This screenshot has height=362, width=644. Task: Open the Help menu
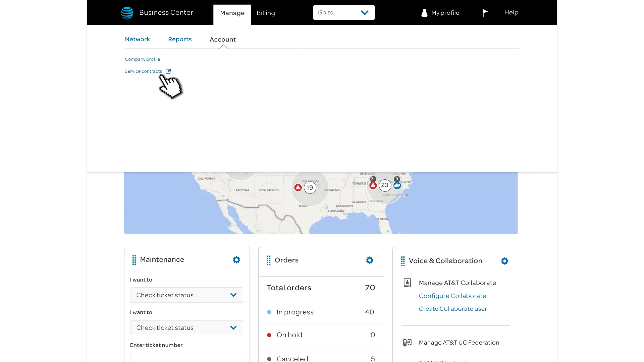click(x=511, y=12)
